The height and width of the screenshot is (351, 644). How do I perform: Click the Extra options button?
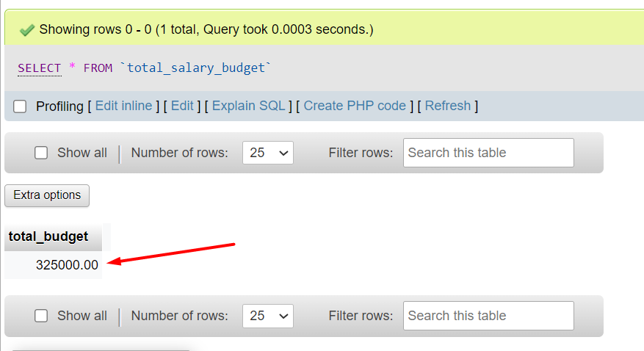[x=47, y=195]
